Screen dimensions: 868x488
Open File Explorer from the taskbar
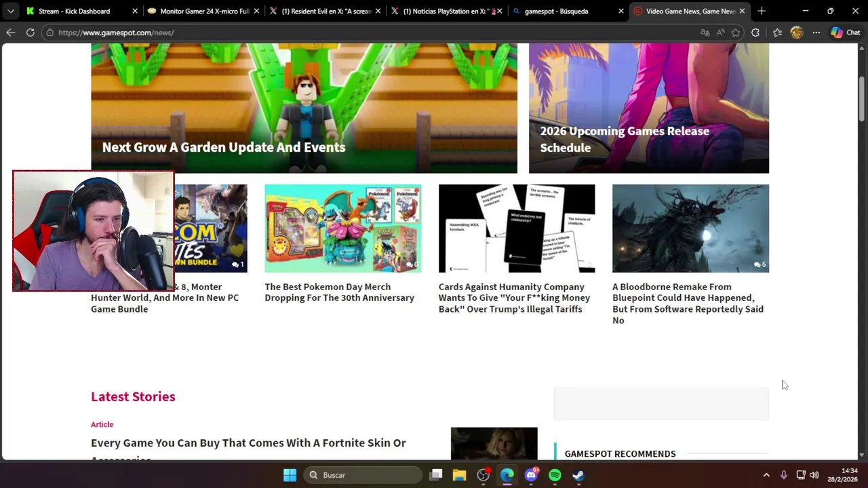coord(459,475)
